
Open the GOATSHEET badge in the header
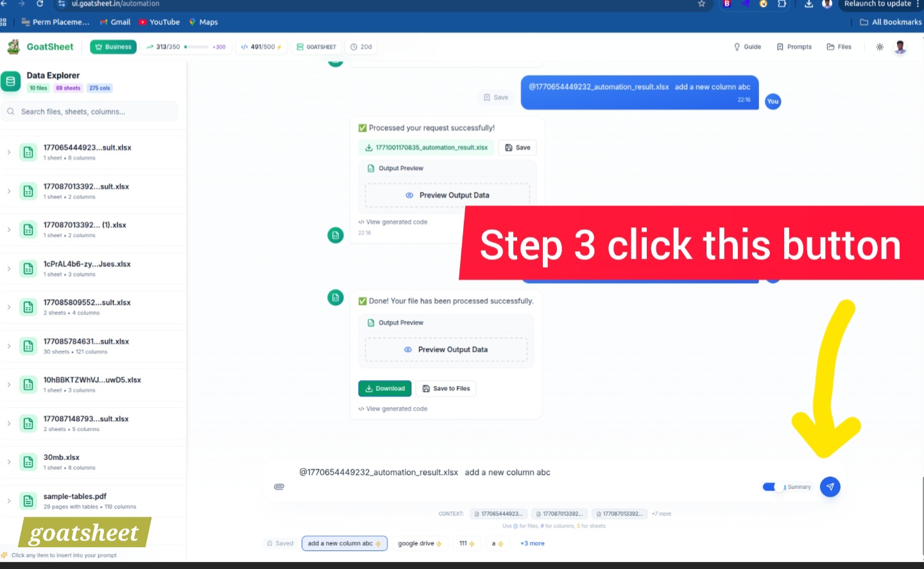click(x=316, y=46)
